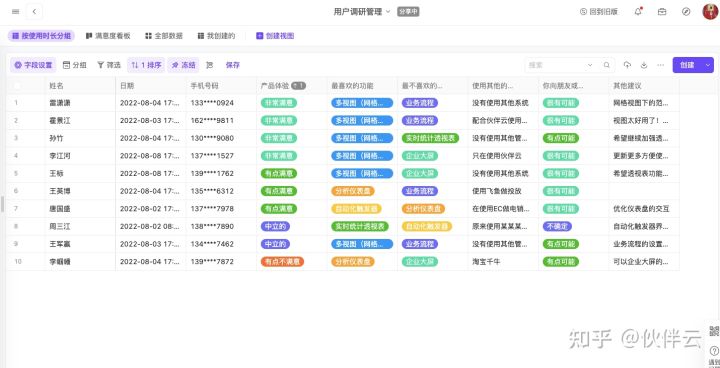720x368 pixels.
Task: Open the more options ellipsis icon
Action: tap(660, 65)
